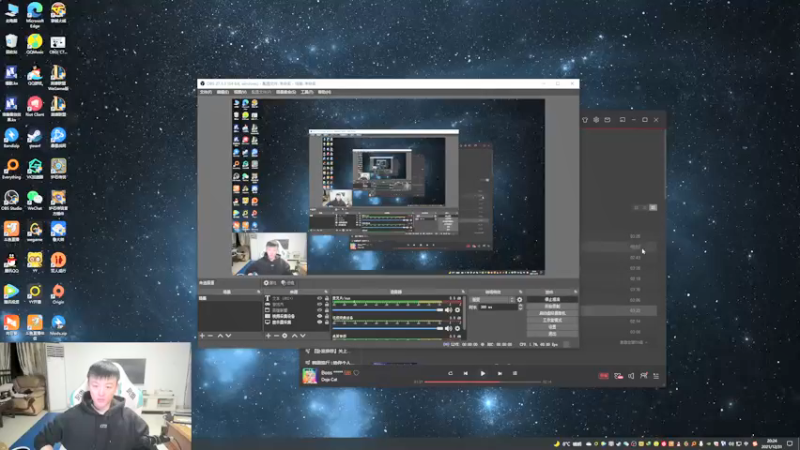The image size is (800, 450).
Task: Adjust the first mixer channel volume slider
Action: (388, 310)
